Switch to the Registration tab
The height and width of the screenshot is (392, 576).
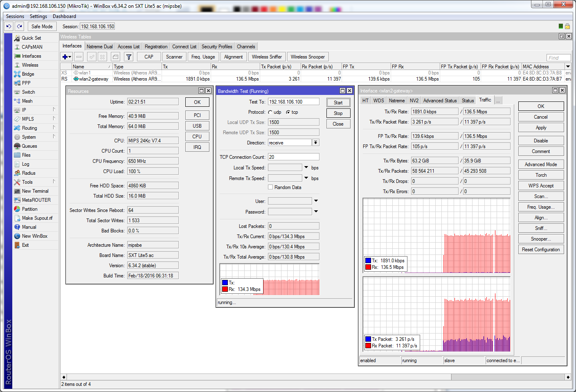[x=156, y=47]
